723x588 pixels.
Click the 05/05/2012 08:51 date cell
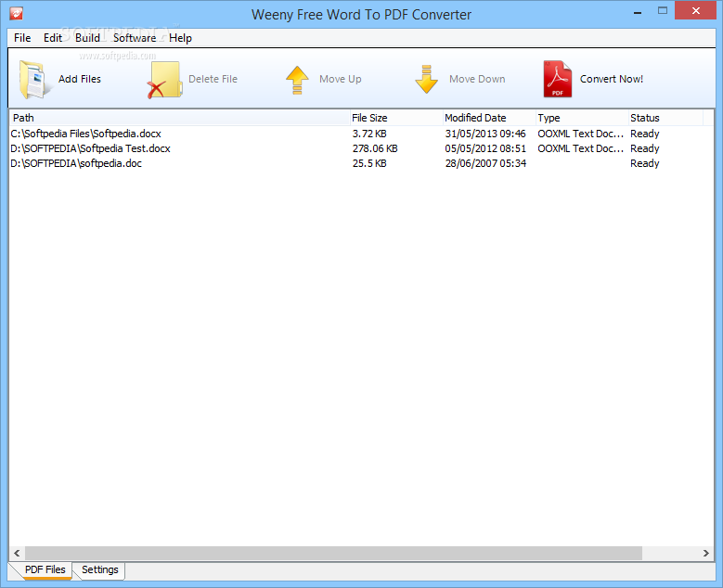(x=485, y=148)
